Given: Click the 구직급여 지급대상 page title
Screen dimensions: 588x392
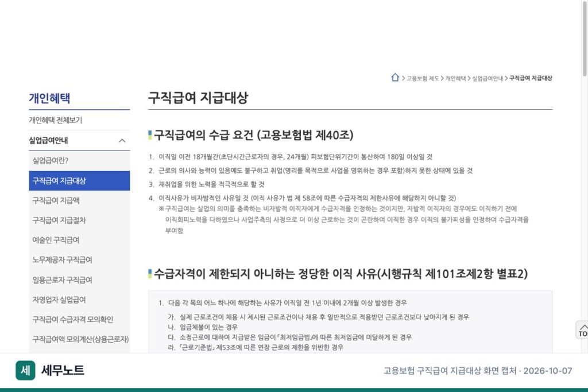Looking at the screenshot, I should 198,98.
